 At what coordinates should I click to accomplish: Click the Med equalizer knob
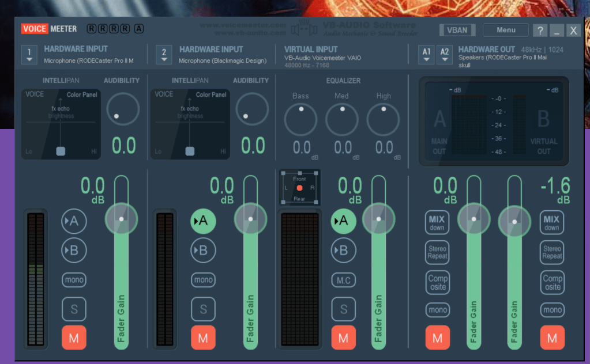(x=341, y=120)
